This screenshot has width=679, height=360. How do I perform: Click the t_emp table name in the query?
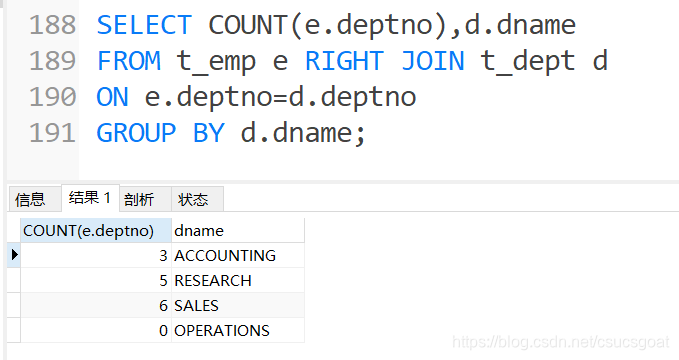pyautogui.click(x=216, y=62)
